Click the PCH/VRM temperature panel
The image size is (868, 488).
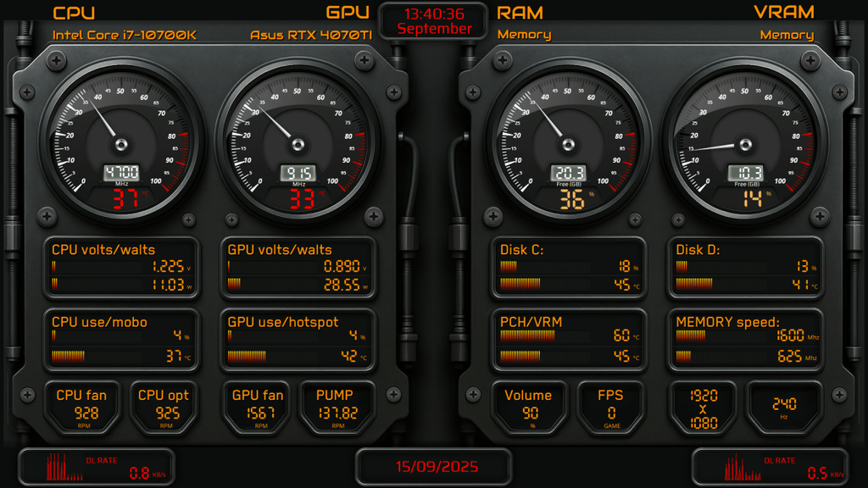click(x=568, y=340)
